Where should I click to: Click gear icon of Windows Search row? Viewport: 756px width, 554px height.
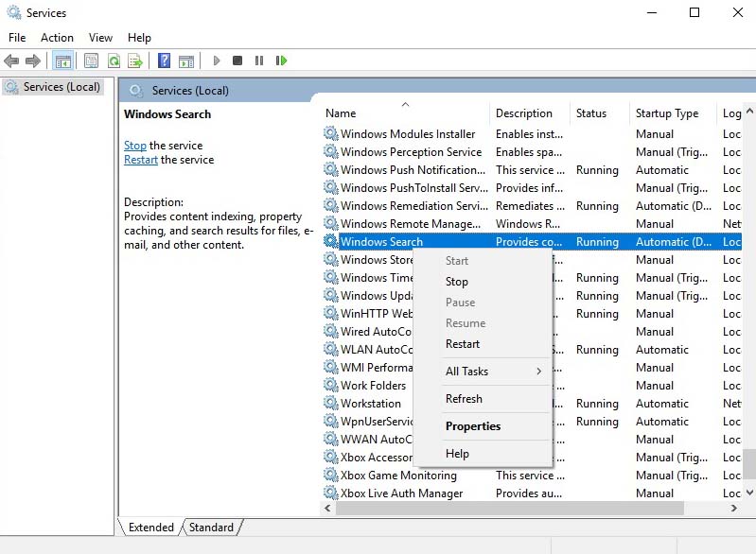(331, 241)
